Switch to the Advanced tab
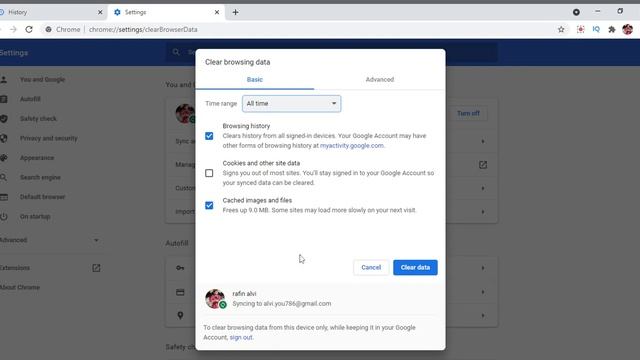Screen dimensions: 640x360 pyautogui.click(x=380, y=80)
